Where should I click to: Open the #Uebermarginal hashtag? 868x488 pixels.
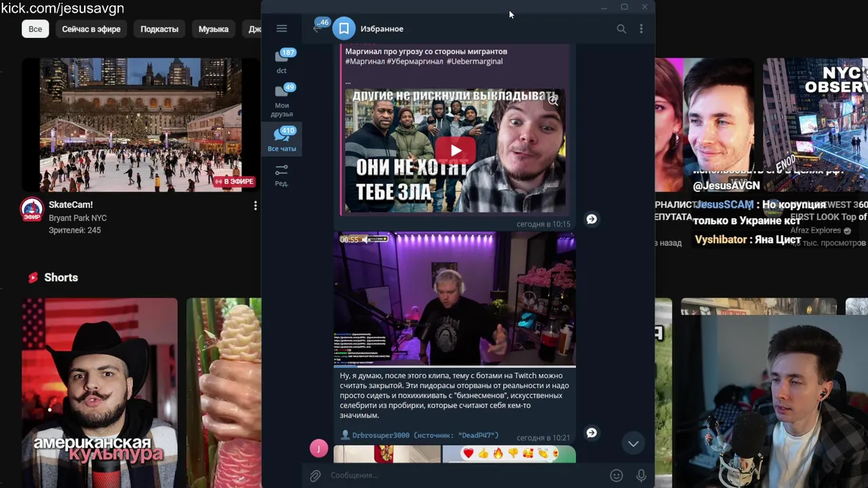[x=474, y=61]
